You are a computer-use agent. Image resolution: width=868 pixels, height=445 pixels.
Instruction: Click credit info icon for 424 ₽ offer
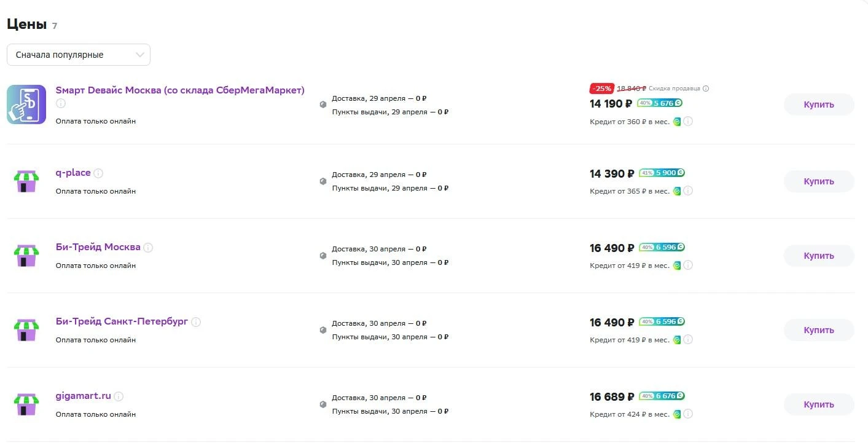pos(689,414)
